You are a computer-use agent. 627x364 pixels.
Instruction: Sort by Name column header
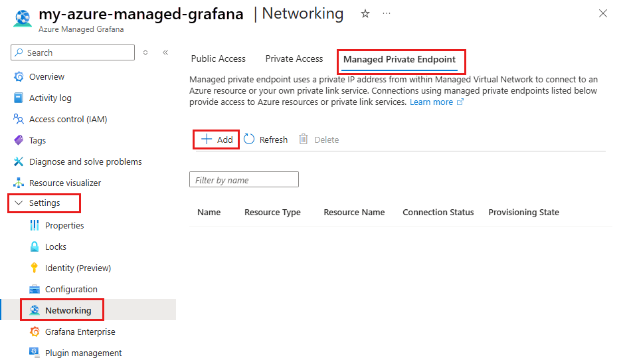tap(209, 212)
